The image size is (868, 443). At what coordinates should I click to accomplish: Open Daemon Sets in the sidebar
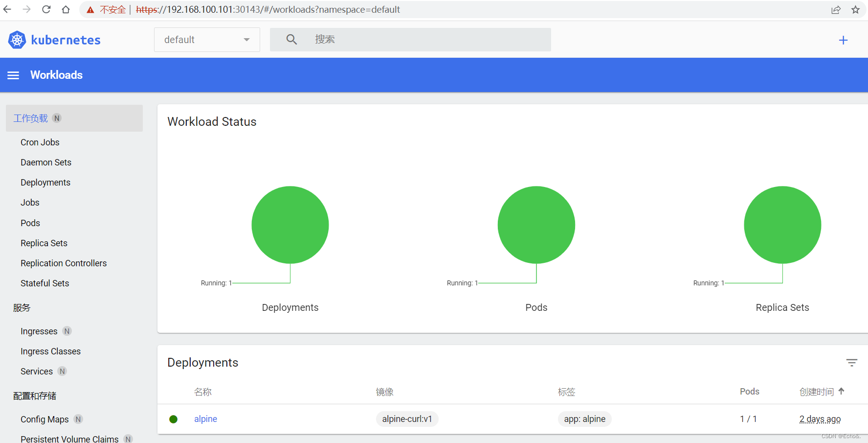pyautogui.click(x=46, y=163)
